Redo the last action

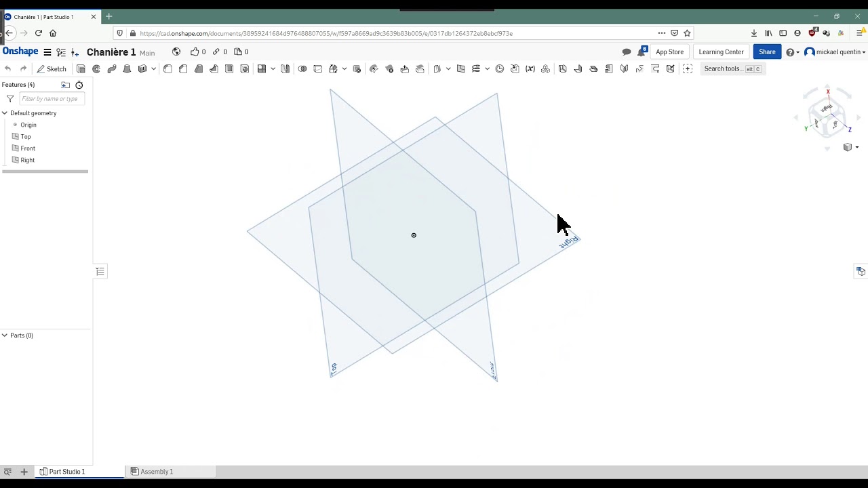pos(23,68)
